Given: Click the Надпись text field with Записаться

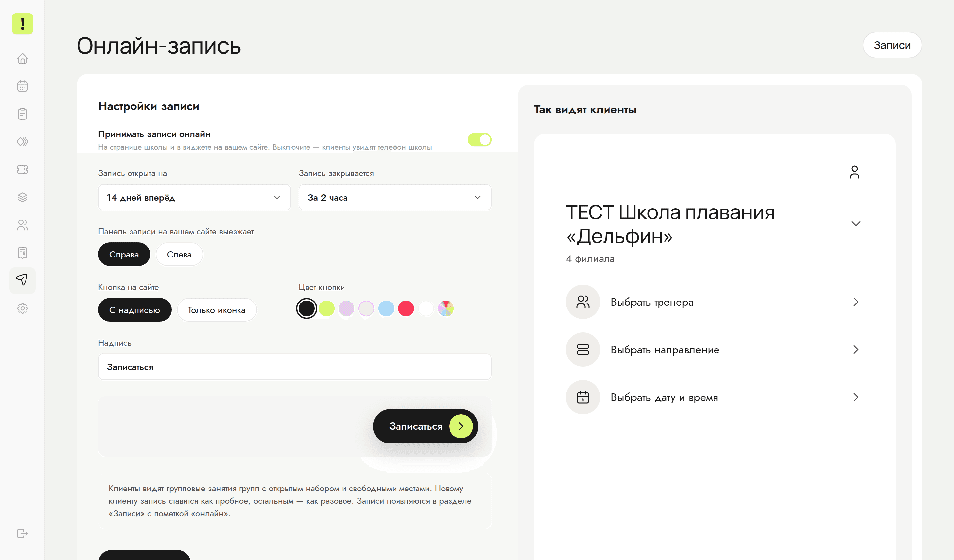Looking at the screenshot, I should tap(294, 367).
